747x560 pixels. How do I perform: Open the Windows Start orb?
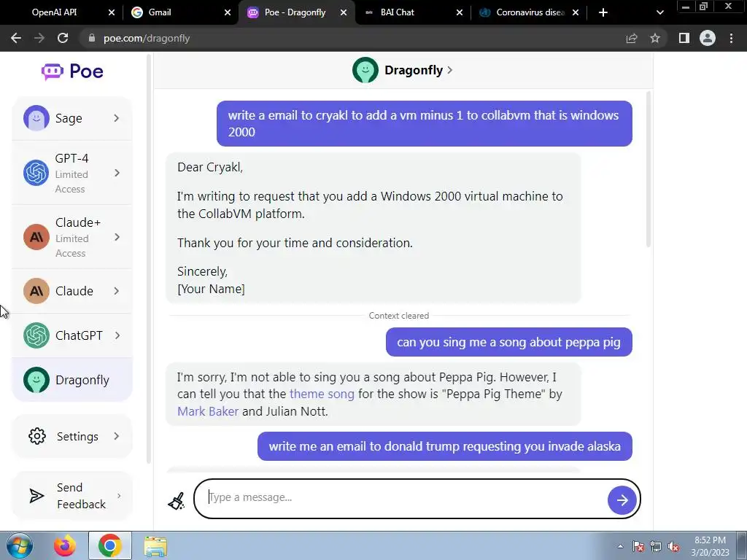pyautogui.click(x=19, y=545)
